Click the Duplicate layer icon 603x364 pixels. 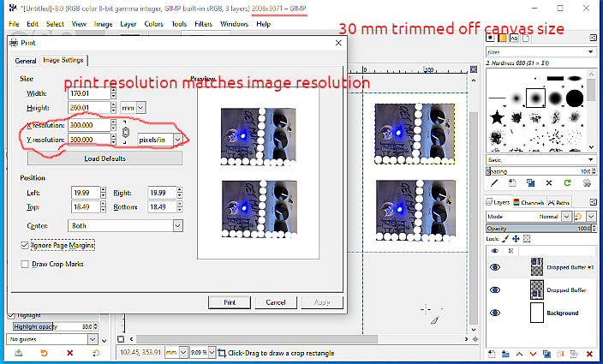[546, 354]
